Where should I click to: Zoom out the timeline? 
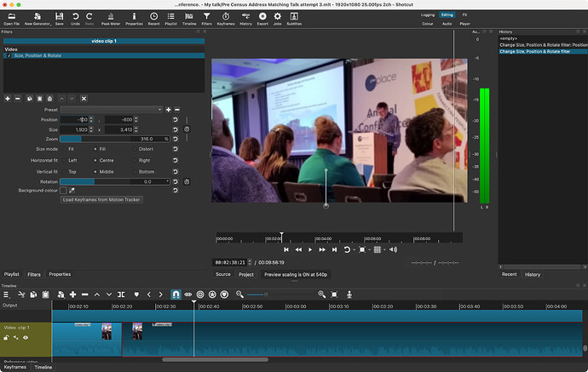[x=239, y=295]
